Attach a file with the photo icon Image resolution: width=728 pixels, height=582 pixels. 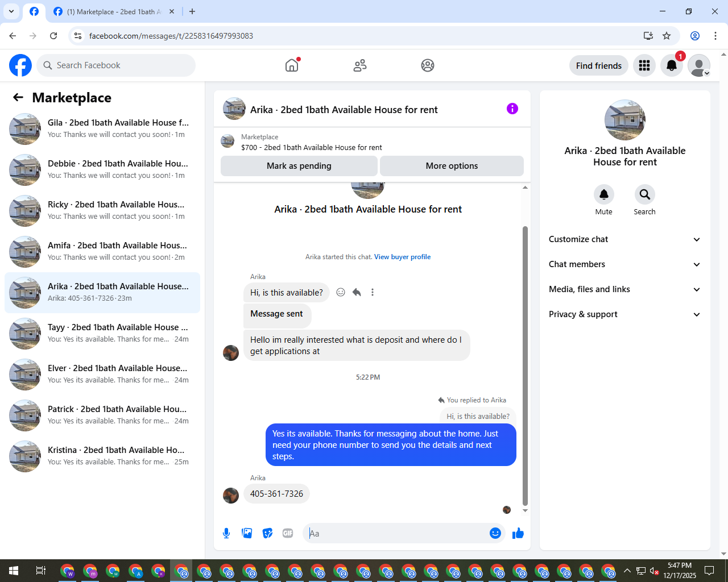pos(247,533)
